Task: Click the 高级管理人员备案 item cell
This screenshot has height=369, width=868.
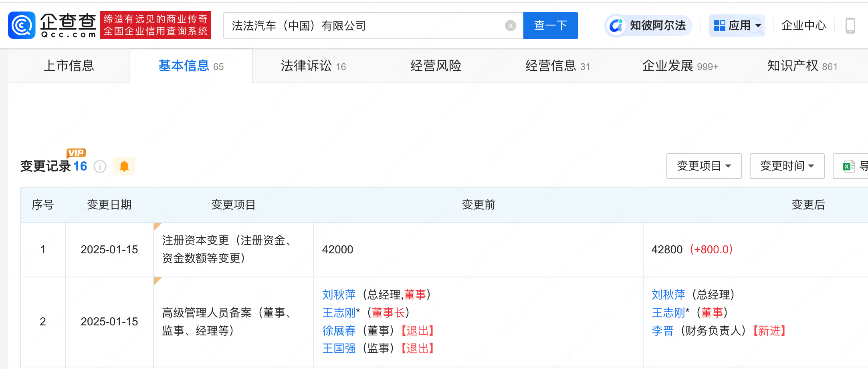Action: pos(233,322)
